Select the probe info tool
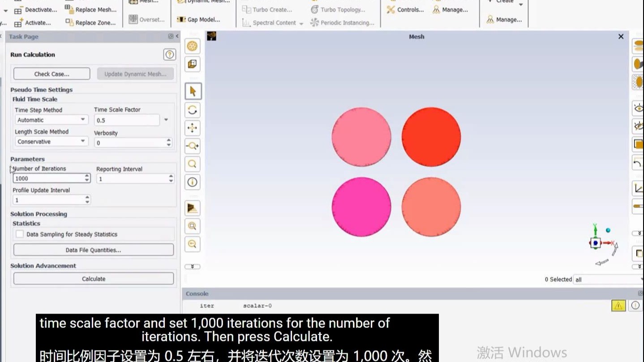This screenshot has height=362, width=644. [x=193, y=182]
